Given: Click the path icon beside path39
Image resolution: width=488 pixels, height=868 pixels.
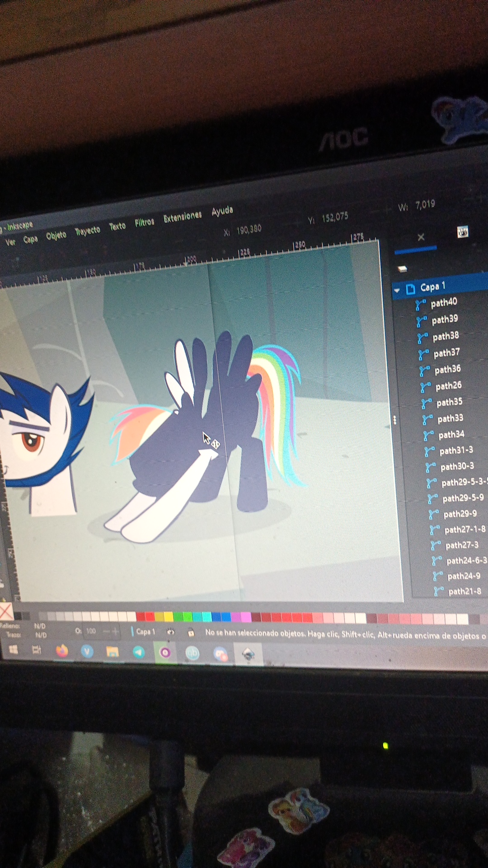Looking at the screenshot, I should point(422,321).
